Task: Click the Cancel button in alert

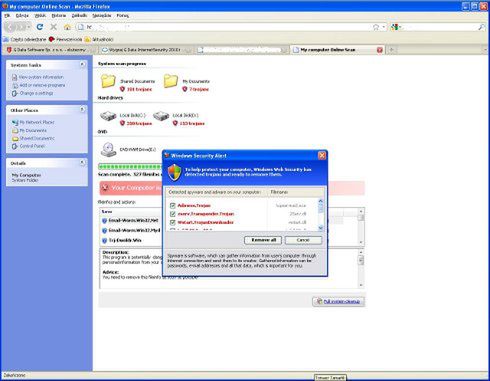Action: (303, 240)
